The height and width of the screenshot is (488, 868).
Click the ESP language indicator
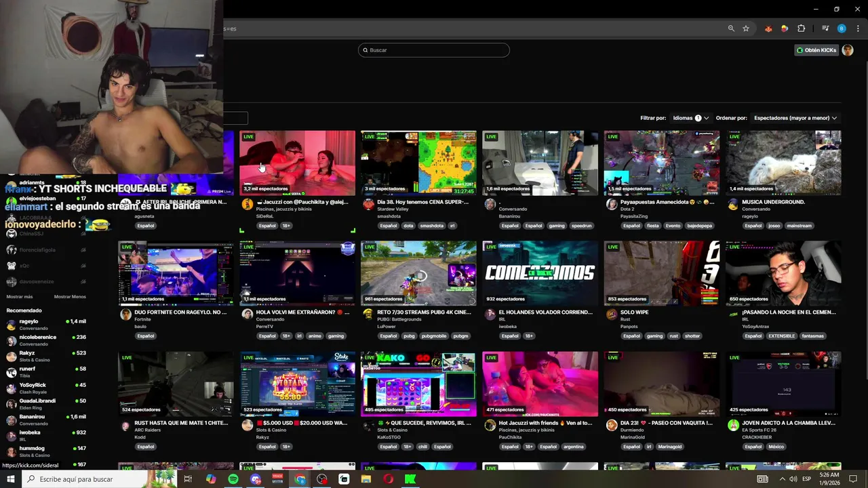(806, 479)
